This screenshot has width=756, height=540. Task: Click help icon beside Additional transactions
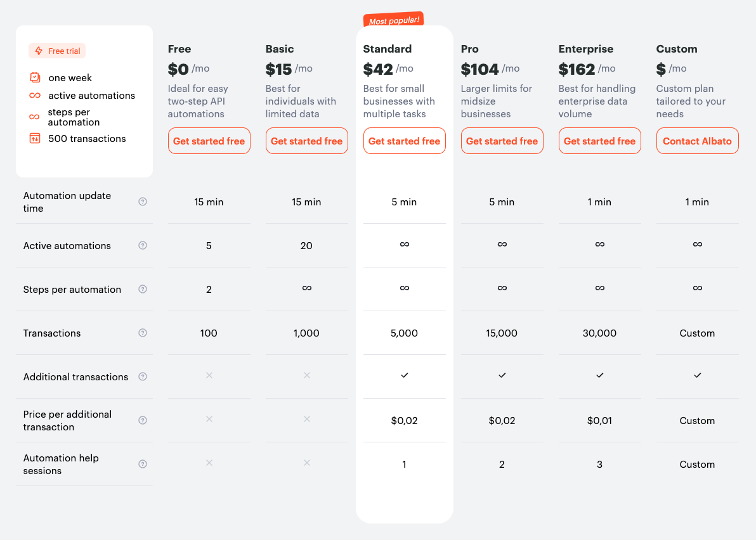pos(143,376)
